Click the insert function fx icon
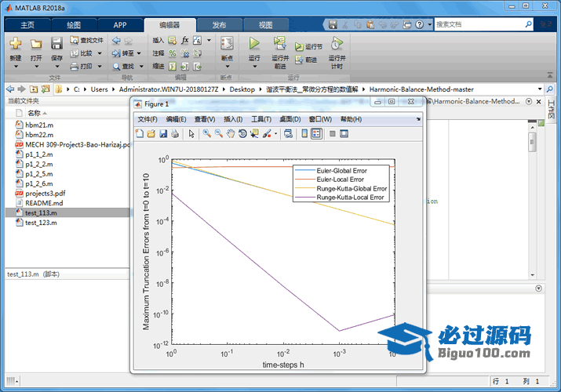The width and height of the screenshot is (561, 392). click(x=185, y=41)
